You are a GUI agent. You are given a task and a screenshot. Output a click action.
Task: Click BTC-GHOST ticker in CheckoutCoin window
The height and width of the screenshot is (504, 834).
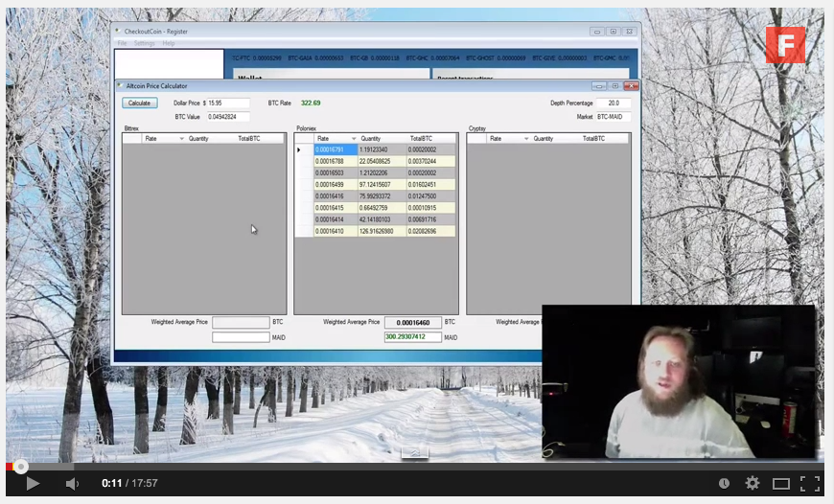coord(496,57)
